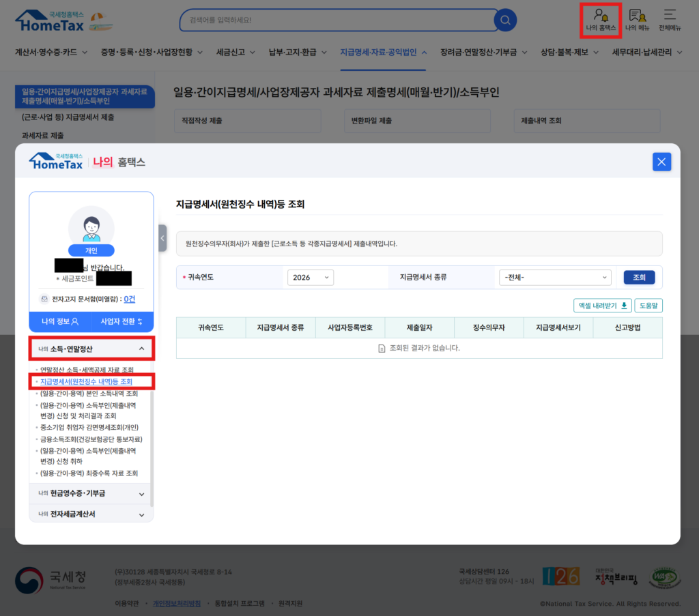Collapse 나의 소득·연말정산 section
The image size is (699, 616).
[91, 349]
